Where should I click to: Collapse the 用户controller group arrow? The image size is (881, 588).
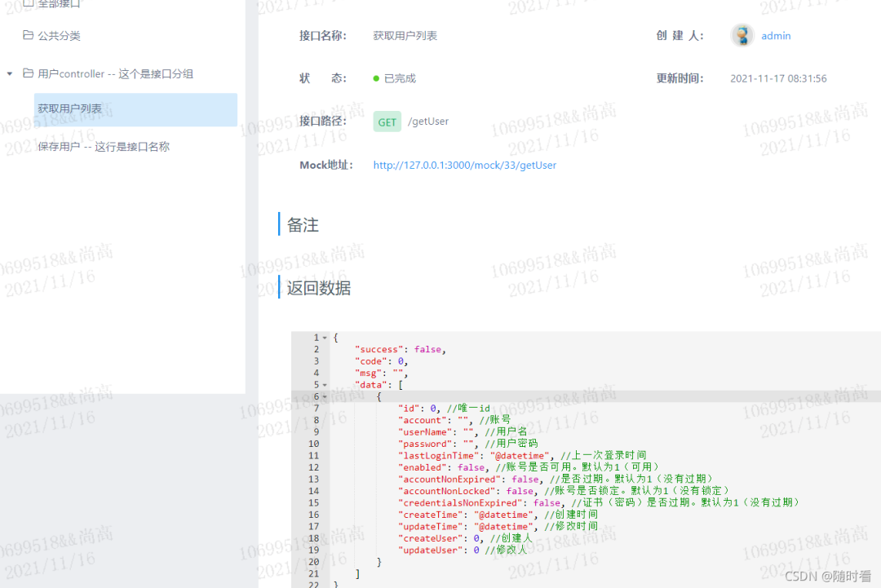coord(10,73)
